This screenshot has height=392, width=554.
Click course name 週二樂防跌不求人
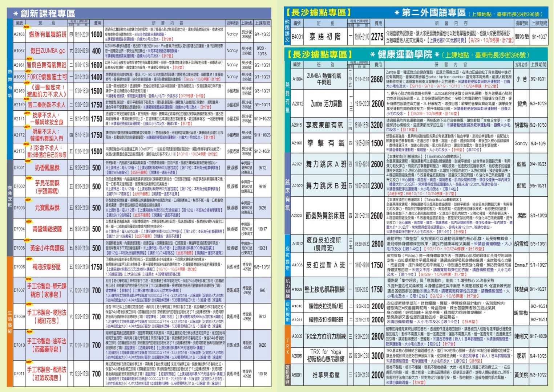pos(46,105)
